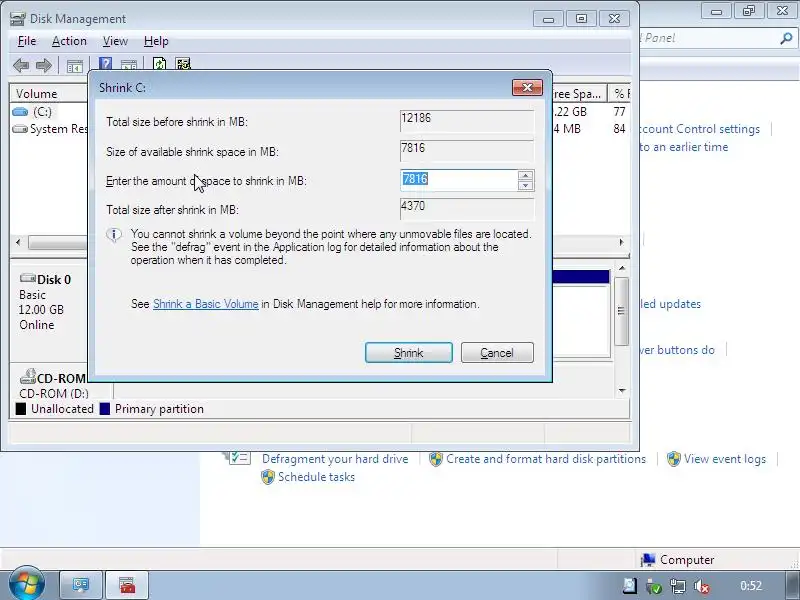Click the Cancel button in Shrink dialog
Image resolution: width=800 pixels, height=600 pixels.
497,353
